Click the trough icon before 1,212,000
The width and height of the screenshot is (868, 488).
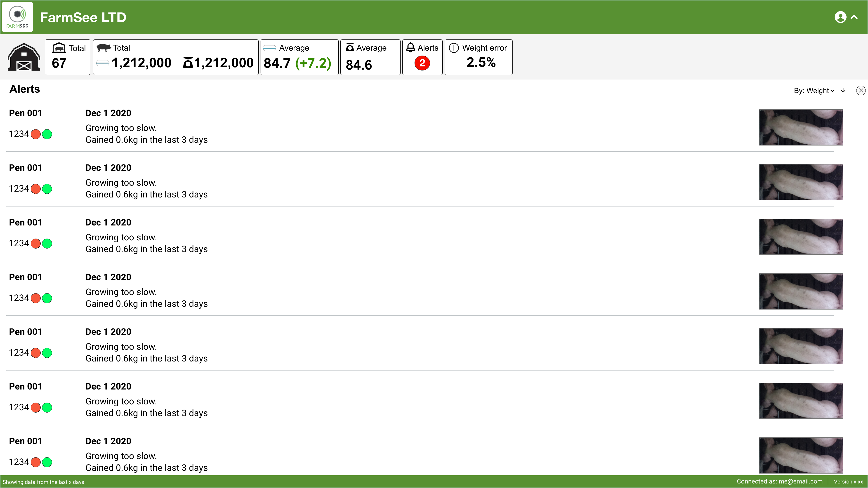(x=102, y=63)
